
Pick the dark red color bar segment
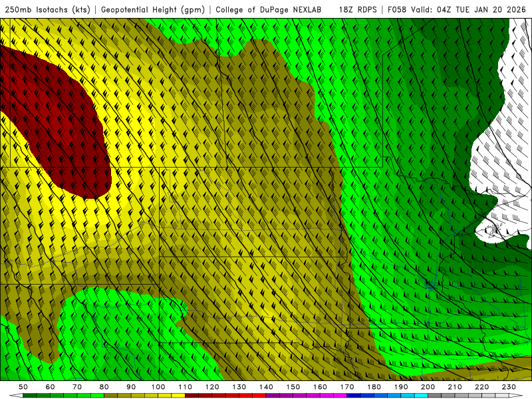click(192, 395)
